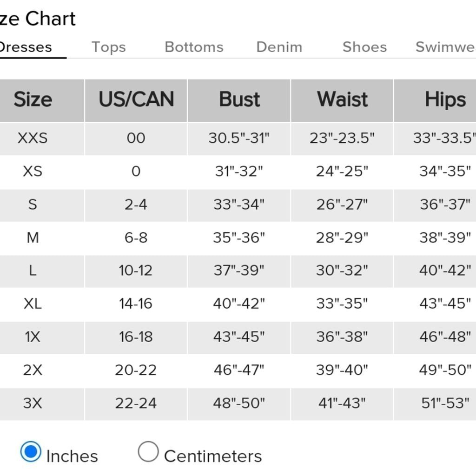Click the XL size row label
Screen dimensions: 476x476
(x=33, y=304)
